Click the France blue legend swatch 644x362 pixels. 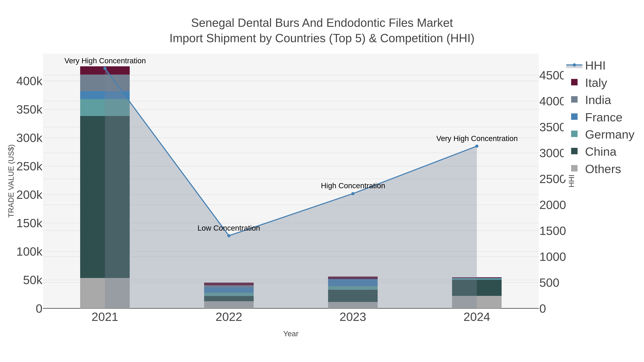click(x=574, y=117)
